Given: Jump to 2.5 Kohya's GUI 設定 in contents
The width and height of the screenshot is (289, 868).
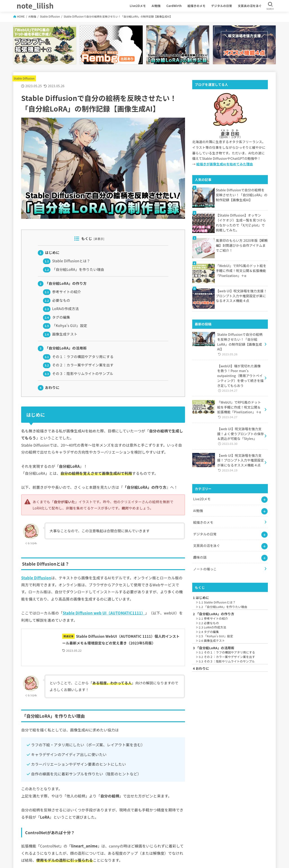Looking at the screenshot, I should (70, 326).
